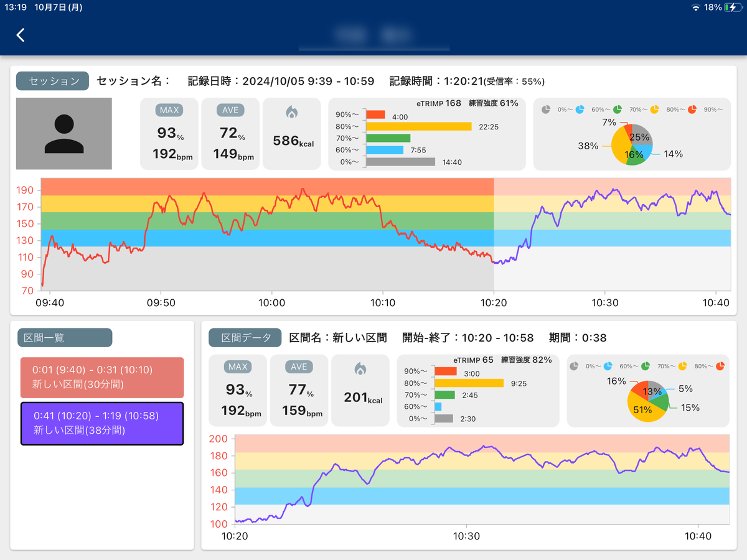Screen dimensions: 747x560
Task: Tap green 70%~ legend icon in interval panel
Action: coord(646,366)
